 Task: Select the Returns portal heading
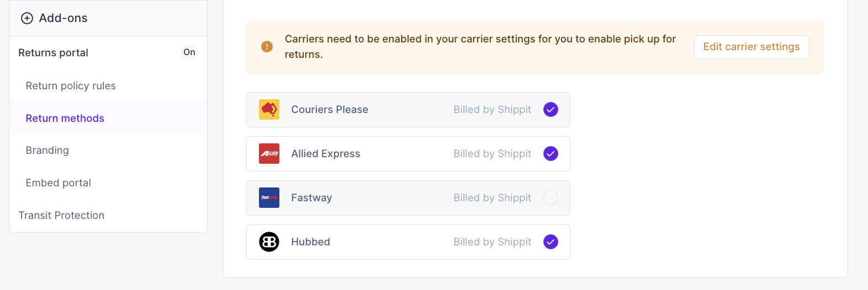[54, 53]
